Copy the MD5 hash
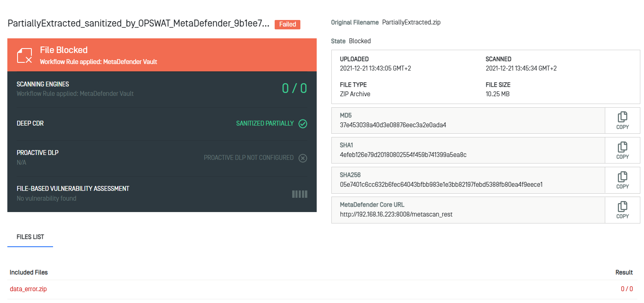 tap(622, 121)
